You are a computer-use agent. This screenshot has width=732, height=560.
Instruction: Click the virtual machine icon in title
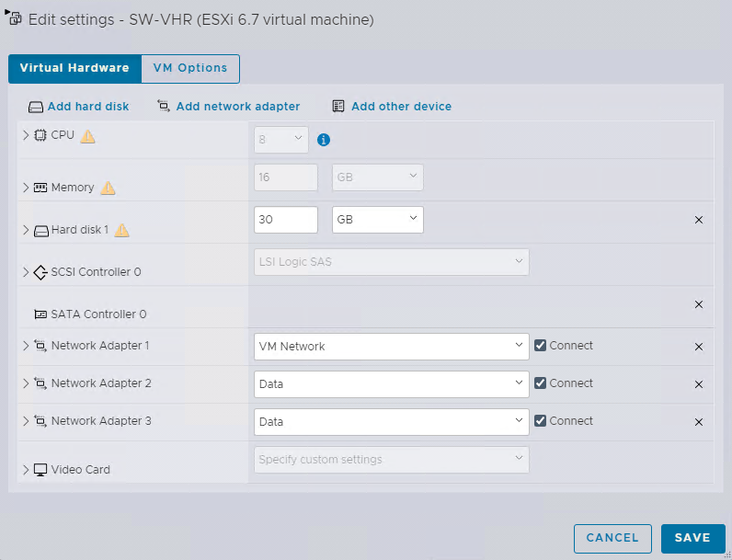[14, 17]
